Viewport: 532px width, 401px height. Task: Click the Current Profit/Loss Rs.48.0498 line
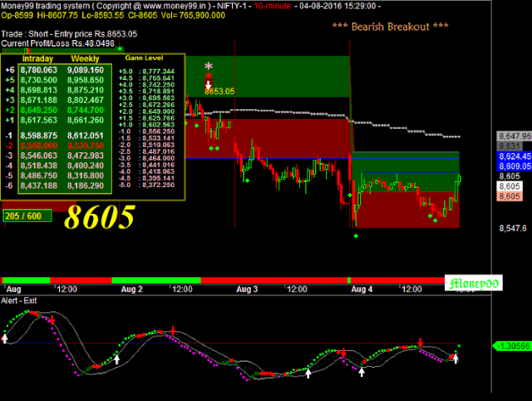pyautogui.click(x=57, y=43)
